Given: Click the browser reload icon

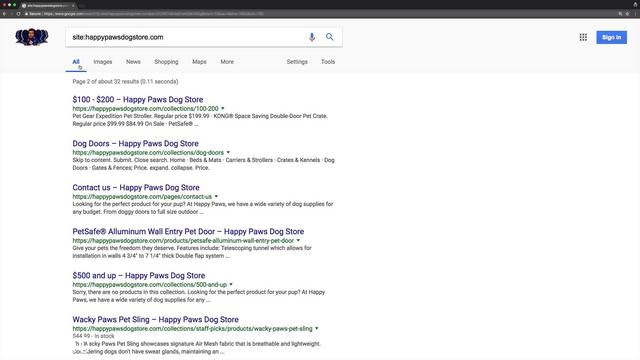Looking at the screenshot, I should click(18, 14).
